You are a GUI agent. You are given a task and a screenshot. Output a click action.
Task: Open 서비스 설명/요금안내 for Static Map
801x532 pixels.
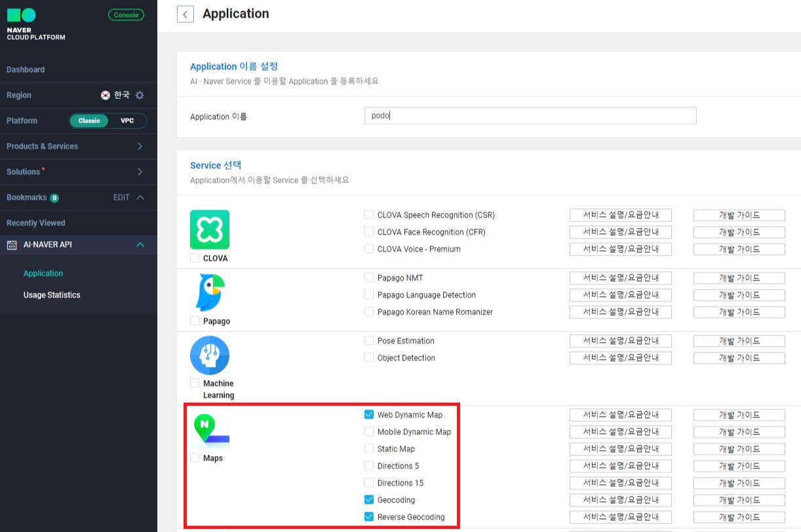(620, 449)
